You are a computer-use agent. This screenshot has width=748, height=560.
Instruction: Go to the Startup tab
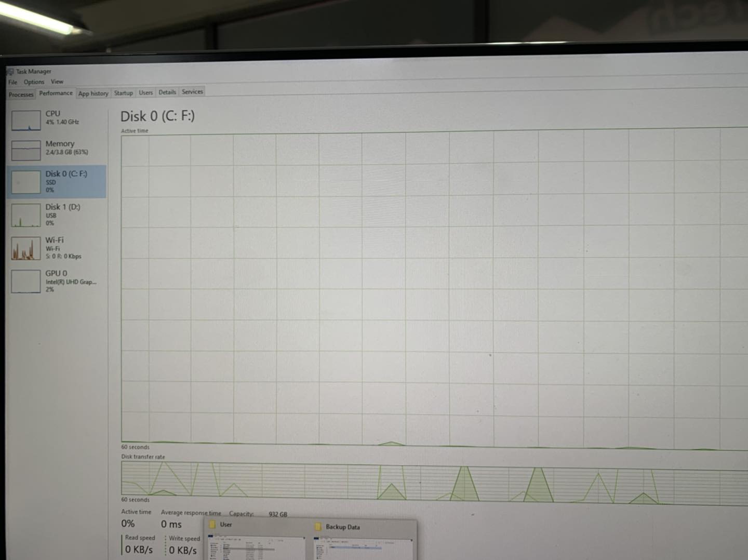click(x=124, y=93)
